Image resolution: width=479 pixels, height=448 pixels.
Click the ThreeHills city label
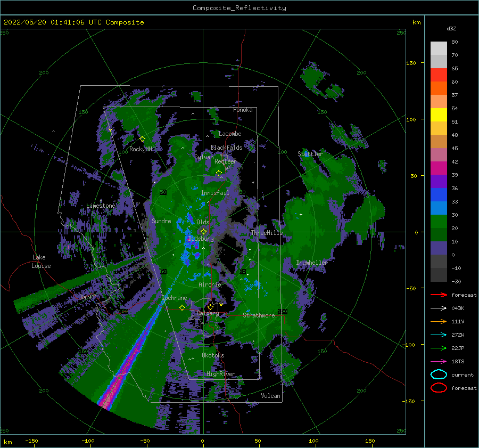[267, 233]
